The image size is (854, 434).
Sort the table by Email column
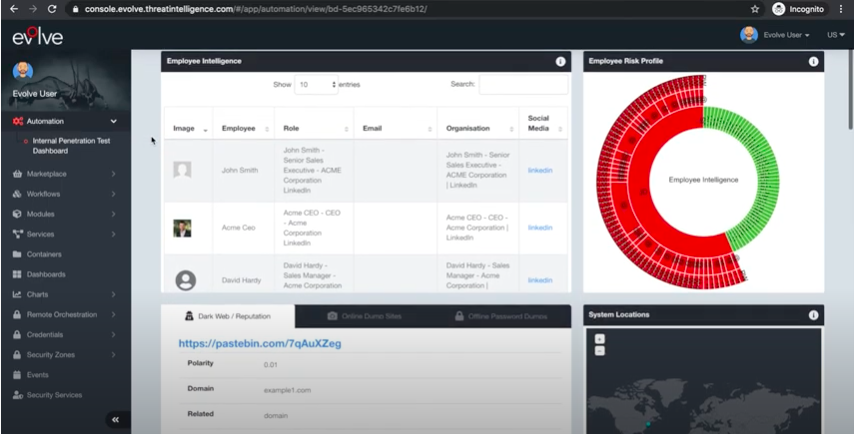click(395, 129)
